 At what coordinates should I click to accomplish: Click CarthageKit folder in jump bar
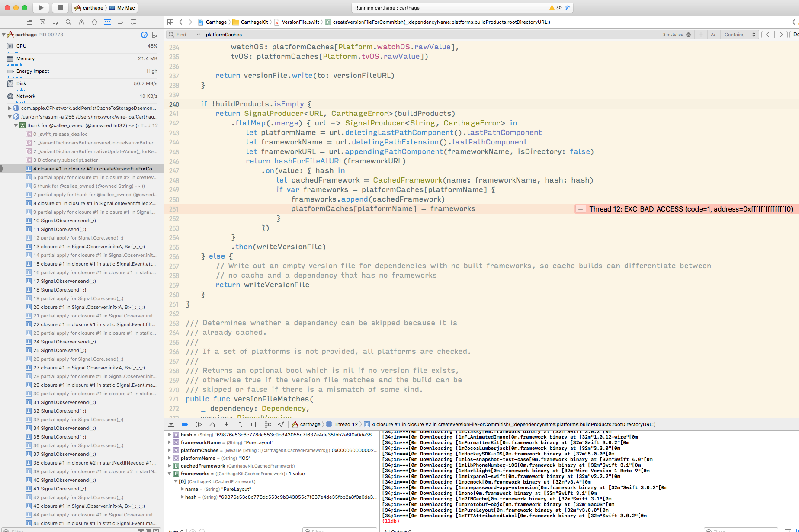[x=250, y=22]
